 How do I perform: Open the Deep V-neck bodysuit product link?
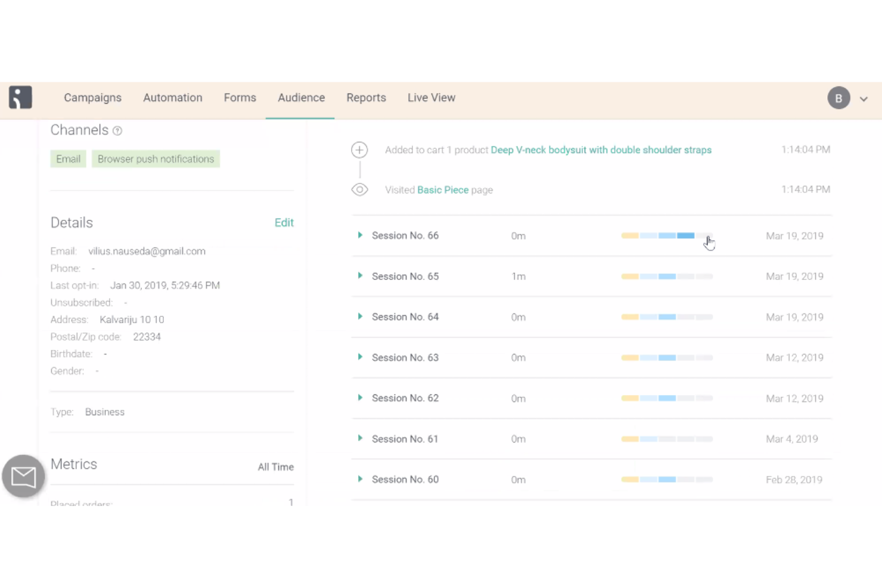601,150
